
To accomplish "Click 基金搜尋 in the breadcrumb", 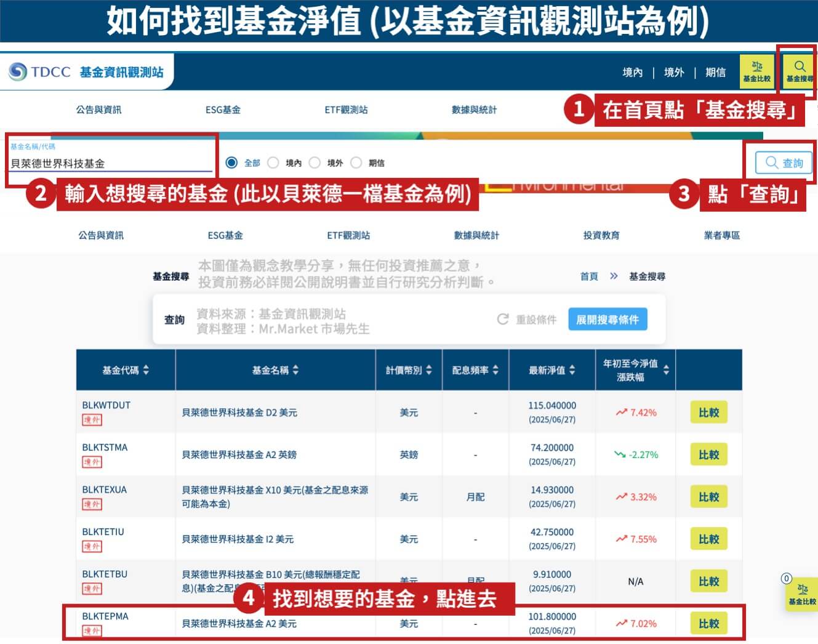I will [647, 276].
